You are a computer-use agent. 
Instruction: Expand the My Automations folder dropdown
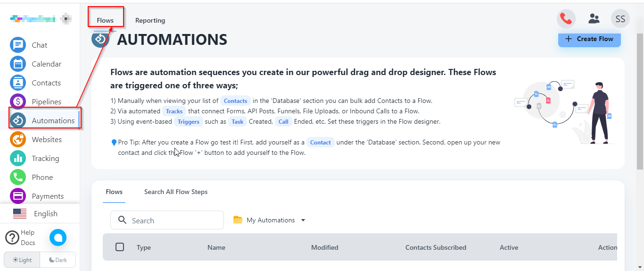(303, 220)
